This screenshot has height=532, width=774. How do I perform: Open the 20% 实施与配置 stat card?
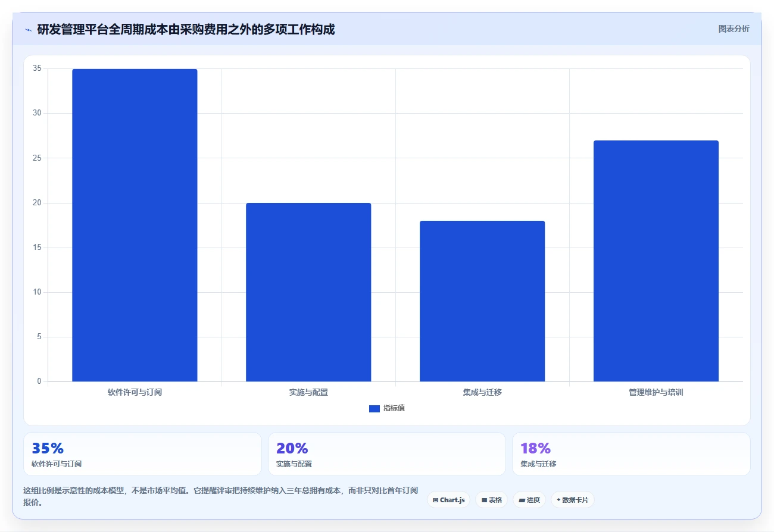[x=387, y=454]
